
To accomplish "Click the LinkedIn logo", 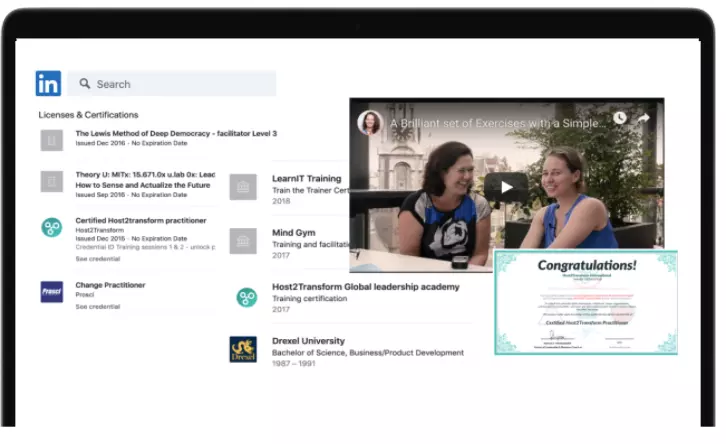I will (48, 83).
